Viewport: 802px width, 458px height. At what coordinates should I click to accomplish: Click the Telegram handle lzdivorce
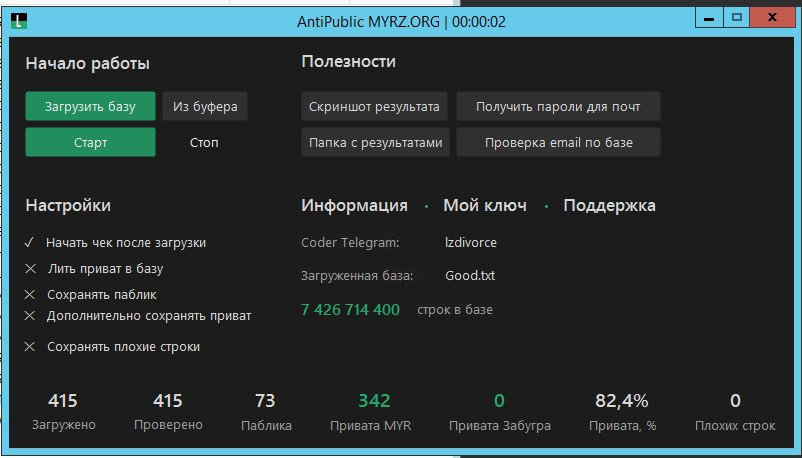(471, 242)
